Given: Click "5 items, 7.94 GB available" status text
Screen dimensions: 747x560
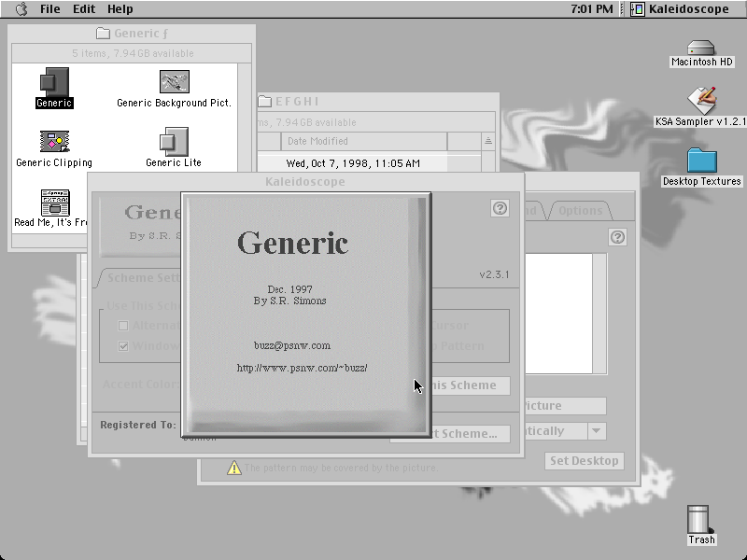Looking at the screenshot, I should pyautogui.click(x=133, y=53).
